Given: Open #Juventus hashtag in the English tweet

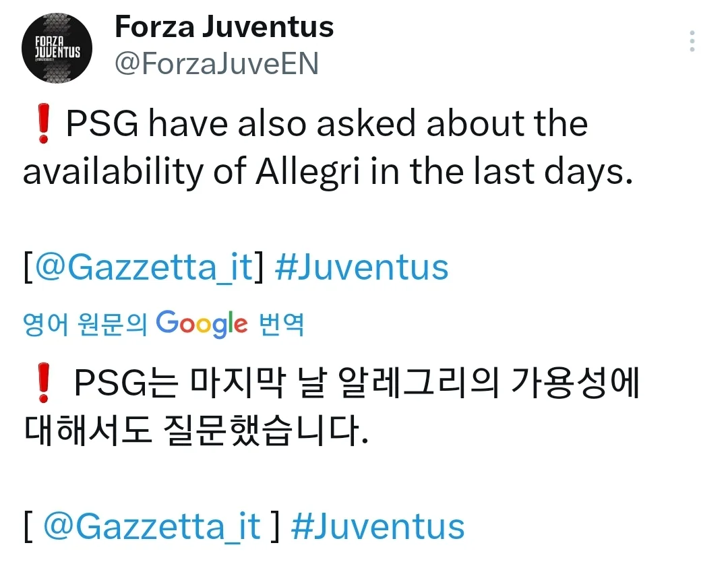Looking at the screenshot, I should [x=362, y=267].
